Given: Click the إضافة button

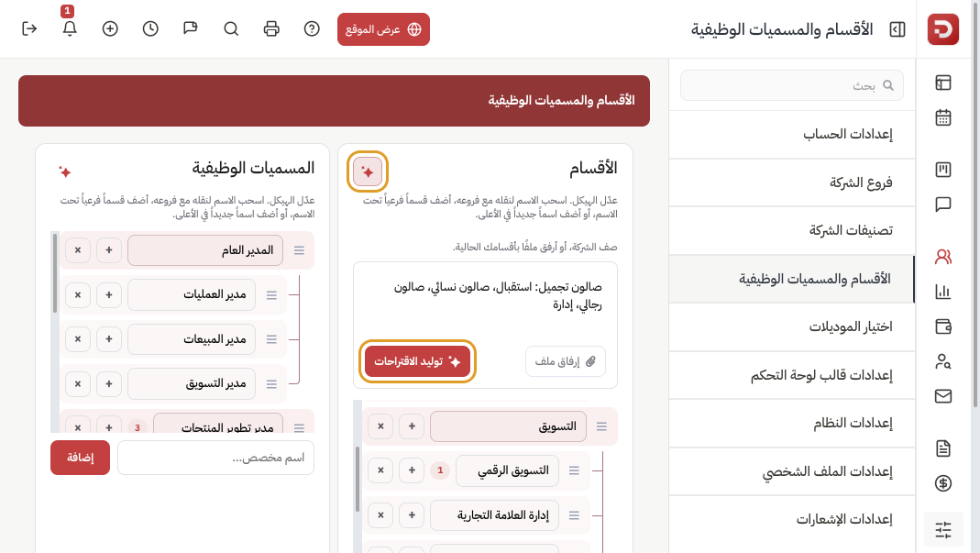Looking at the screenshot, I should [x=80, y=458].
